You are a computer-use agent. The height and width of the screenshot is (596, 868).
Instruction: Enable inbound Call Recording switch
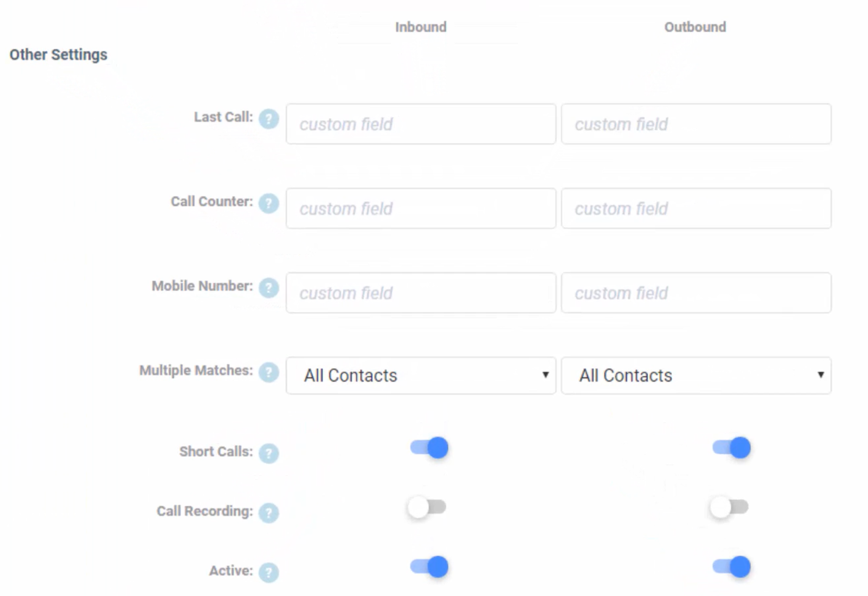(x=427, y=507)
